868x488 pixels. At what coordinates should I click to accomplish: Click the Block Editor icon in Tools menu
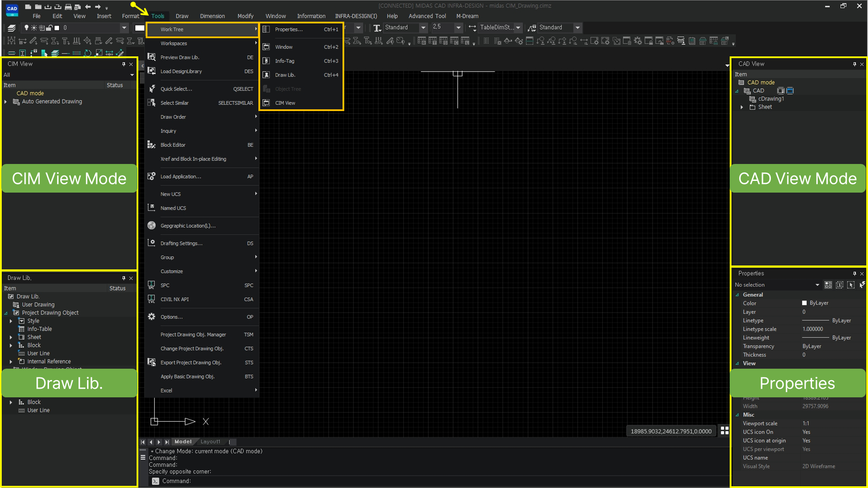click(x=151, y=144)
